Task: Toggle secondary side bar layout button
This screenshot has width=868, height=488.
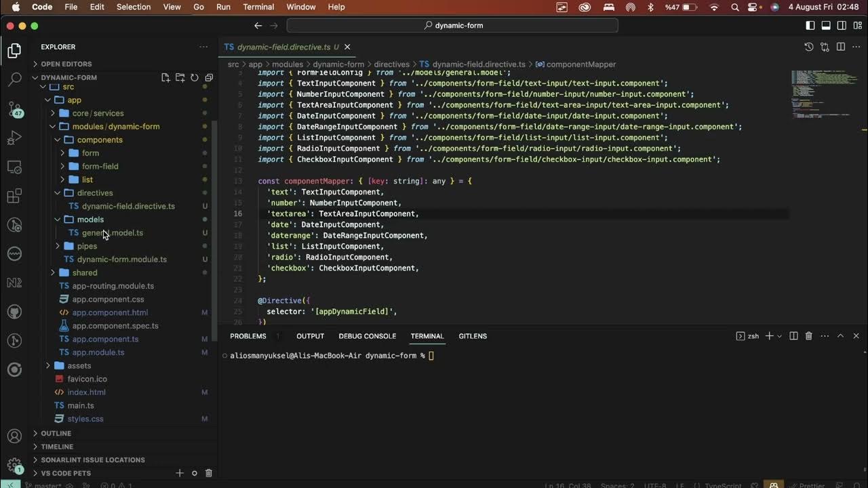Action: pyautogui.click(x=842, y=26)
